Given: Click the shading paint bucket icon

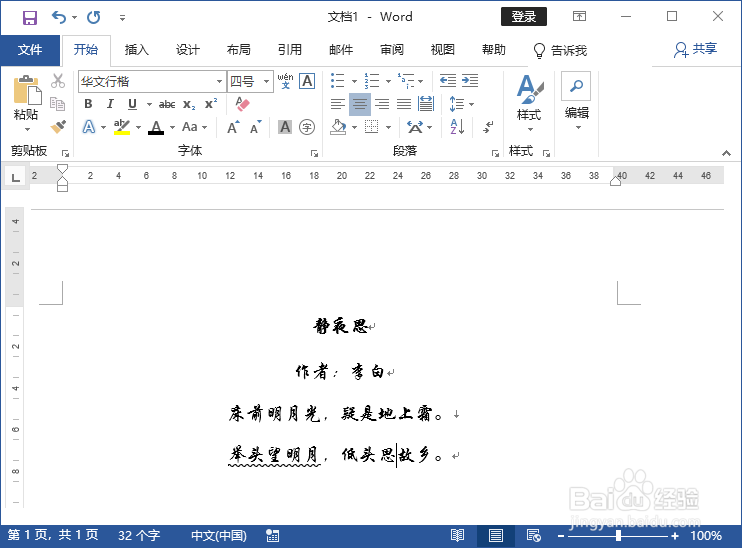Looking at the screenshot, I should click(x=338, y=127).
